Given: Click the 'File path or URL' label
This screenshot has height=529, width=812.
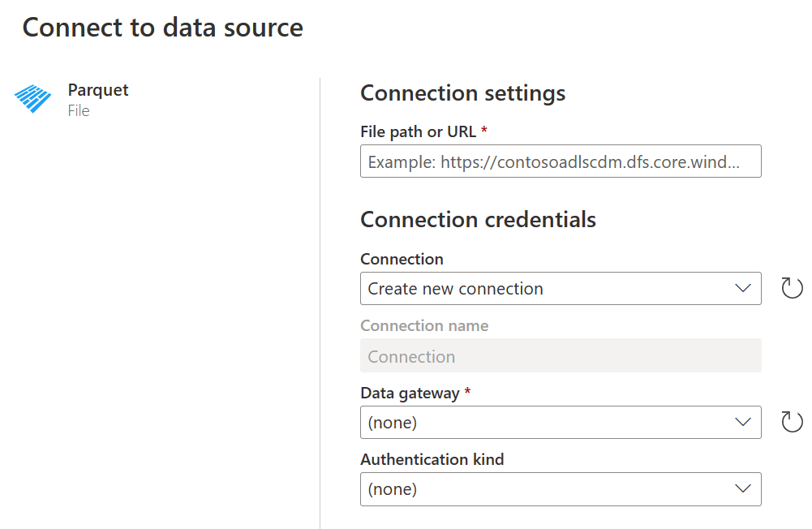Looking at the screenshot, I should pos(418,131).
